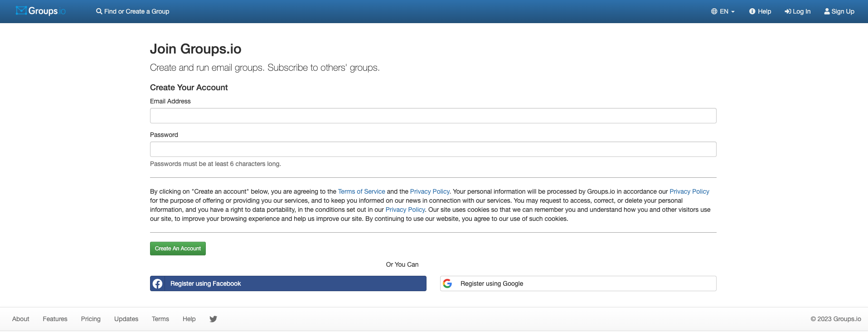The height and width of the screenshot is (332, 868).
Task: Click the Create Your Account heading
Action: 189,88
